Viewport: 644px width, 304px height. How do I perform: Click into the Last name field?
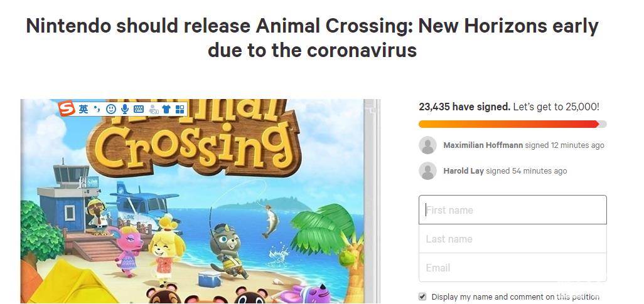(512, 239)
